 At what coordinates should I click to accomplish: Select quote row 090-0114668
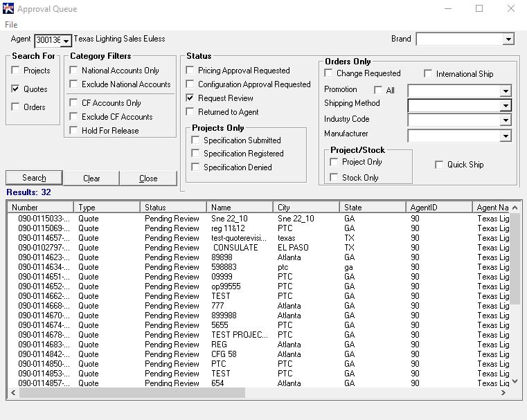pyautogui.click(x=258, y=306)
